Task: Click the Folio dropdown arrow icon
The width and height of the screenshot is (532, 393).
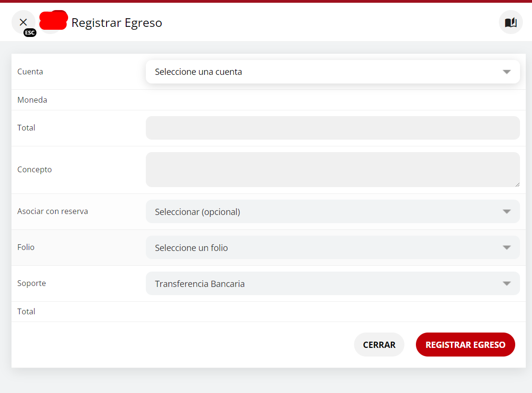Action: click(507, 248)
